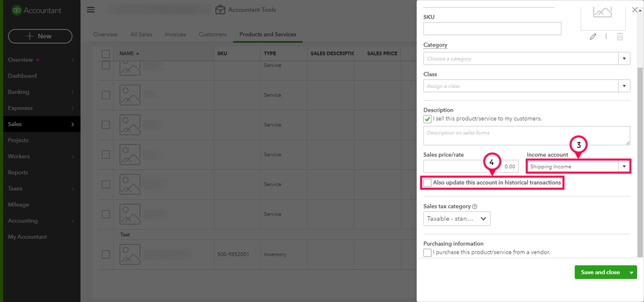644x302 pixels.
Task: Click the Sales tax category help icon
Action: click(x=474, y=206)
